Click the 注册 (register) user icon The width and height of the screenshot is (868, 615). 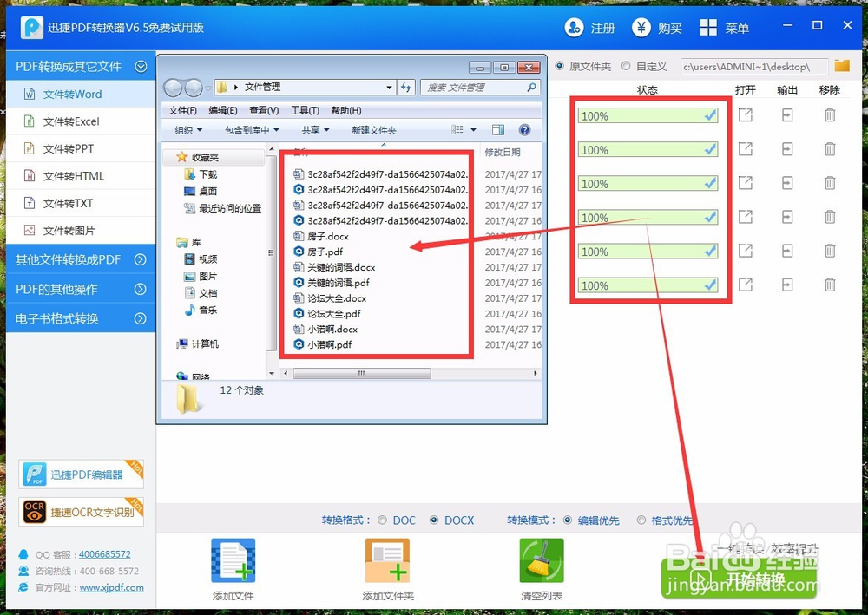coord(574,27)
